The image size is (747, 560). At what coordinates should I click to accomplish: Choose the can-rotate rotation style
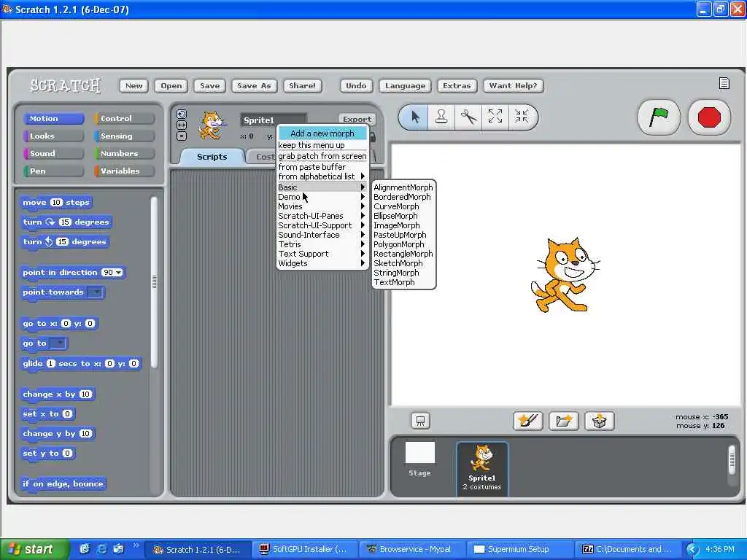(182, 114)
